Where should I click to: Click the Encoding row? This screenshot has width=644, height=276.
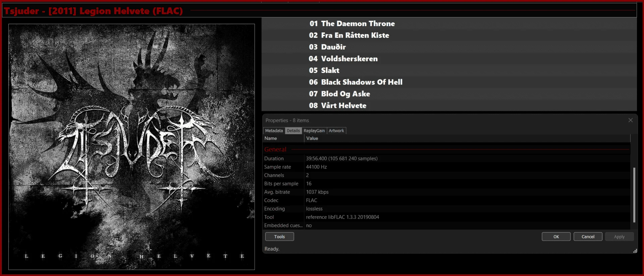tap(447, 209)
